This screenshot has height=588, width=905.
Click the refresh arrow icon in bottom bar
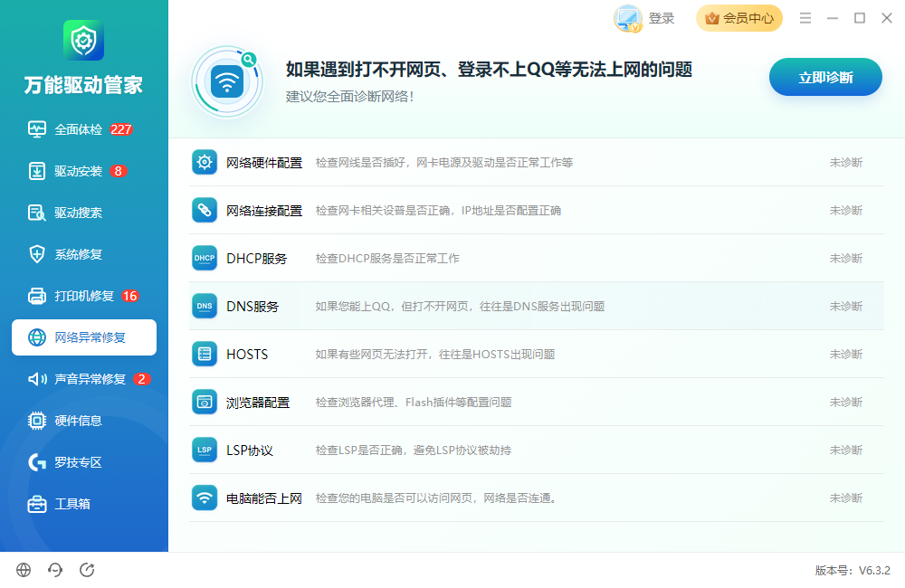[x=87, y=570]
